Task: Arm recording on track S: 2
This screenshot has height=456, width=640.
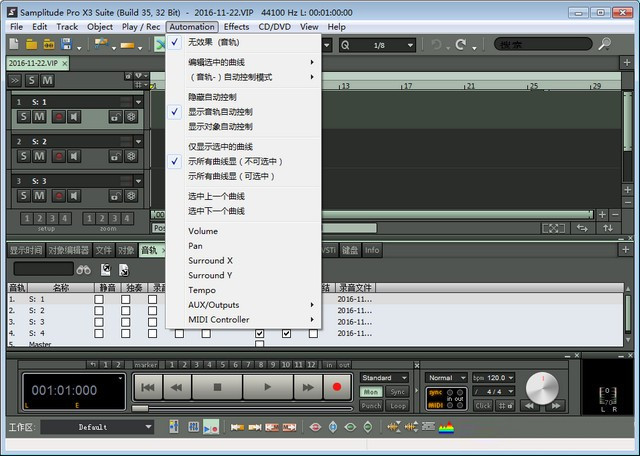Action: (x=59, y=156)
